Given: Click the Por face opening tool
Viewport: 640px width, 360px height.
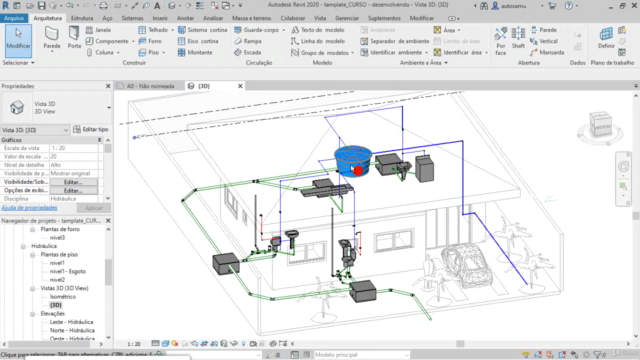Looking at the screenshot, I should click(x=501, y=41).
